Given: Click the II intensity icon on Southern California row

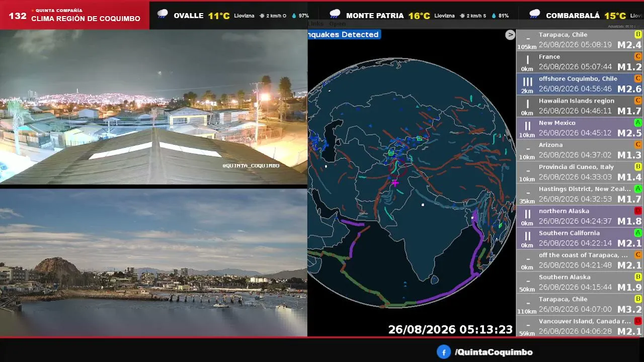Looking at the screenshot, I should pyautogui.click(x=527, y=236).
